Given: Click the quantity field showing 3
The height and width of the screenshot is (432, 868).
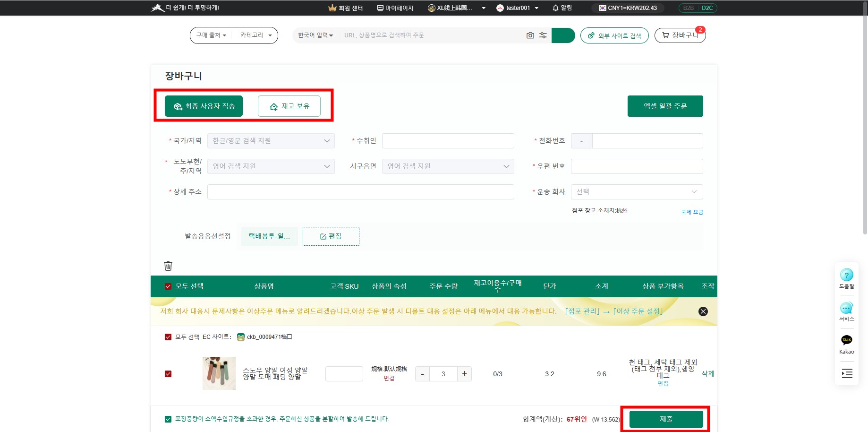Looking at the screenshot, I should pos(443,374).
